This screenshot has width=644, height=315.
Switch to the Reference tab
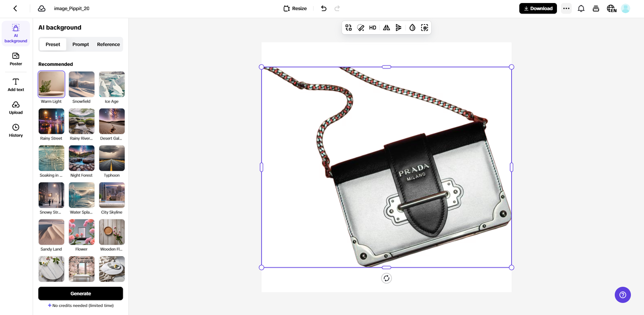(108, 44)
